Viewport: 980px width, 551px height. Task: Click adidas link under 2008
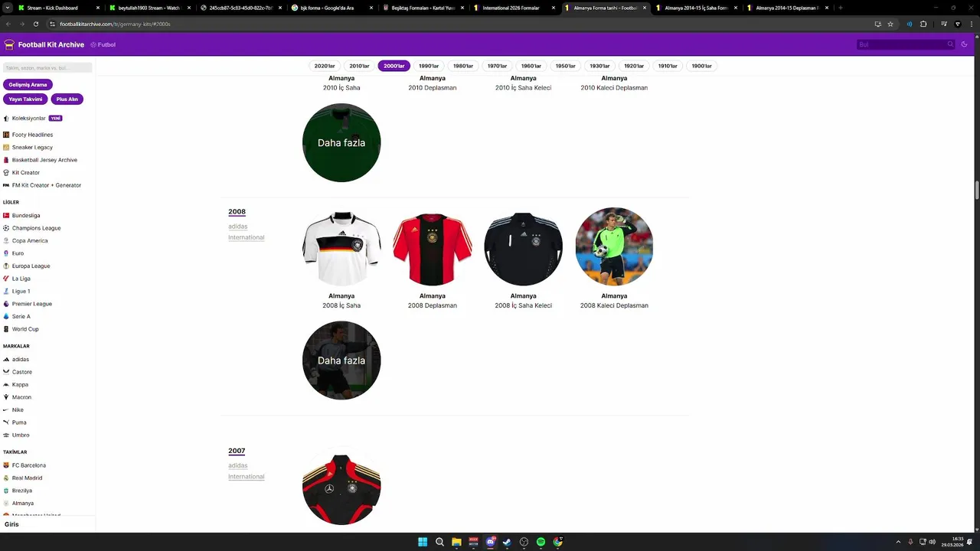point(237,227)
